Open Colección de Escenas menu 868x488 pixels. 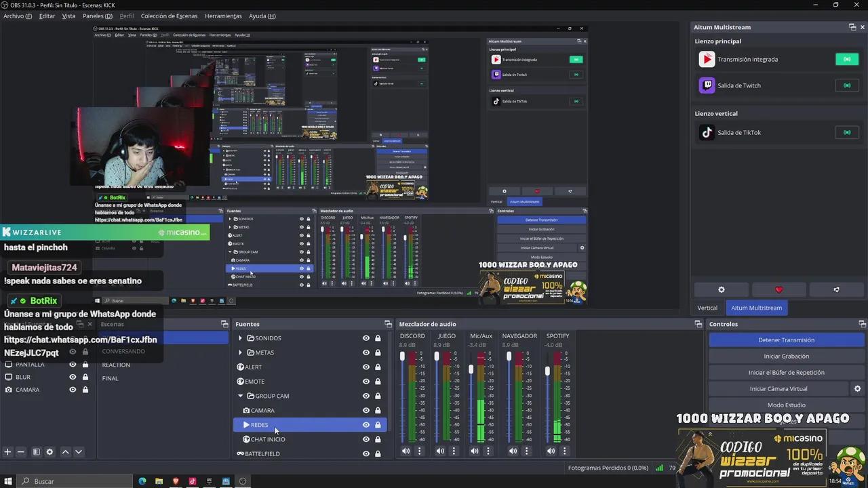pyautogui.click(x=169, y=16)
